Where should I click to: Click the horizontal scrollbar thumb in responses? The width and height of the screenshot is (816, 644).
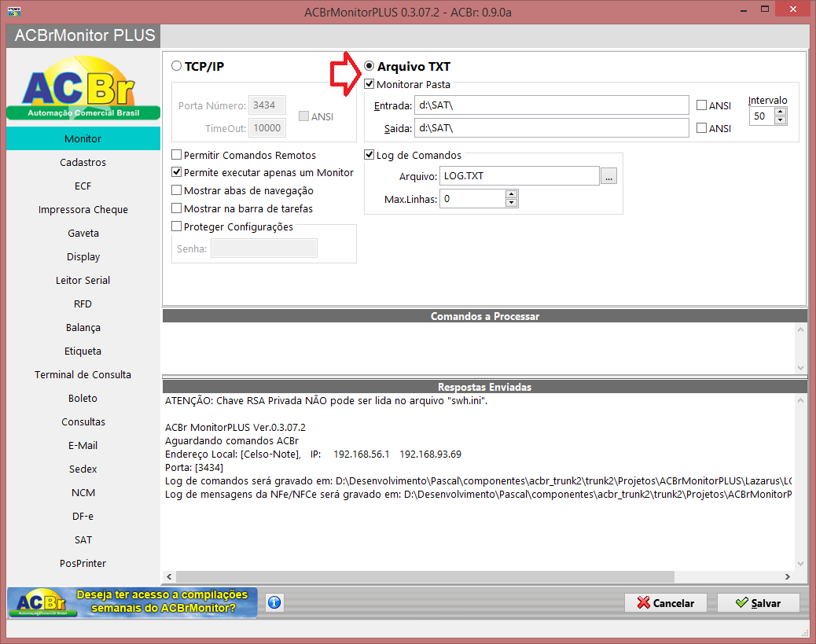[425, 577]
